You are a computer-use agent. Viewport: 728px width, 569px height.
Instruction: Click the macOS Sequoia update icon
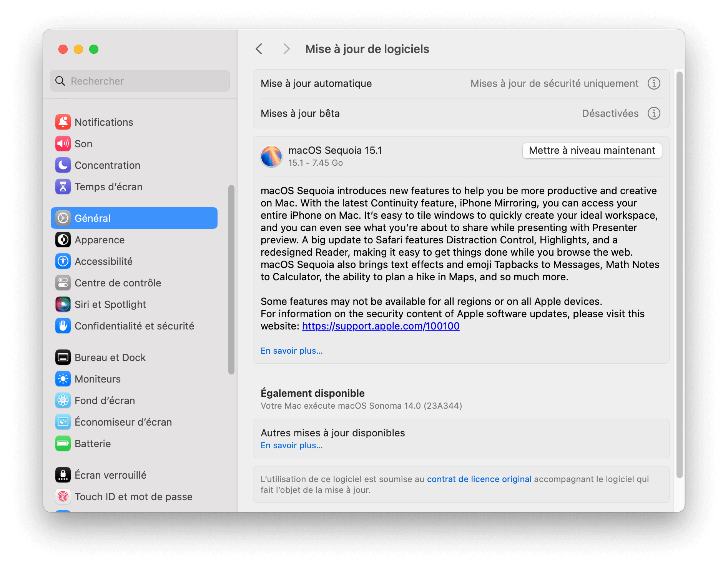pyautogui.click(x=271, y=156)
